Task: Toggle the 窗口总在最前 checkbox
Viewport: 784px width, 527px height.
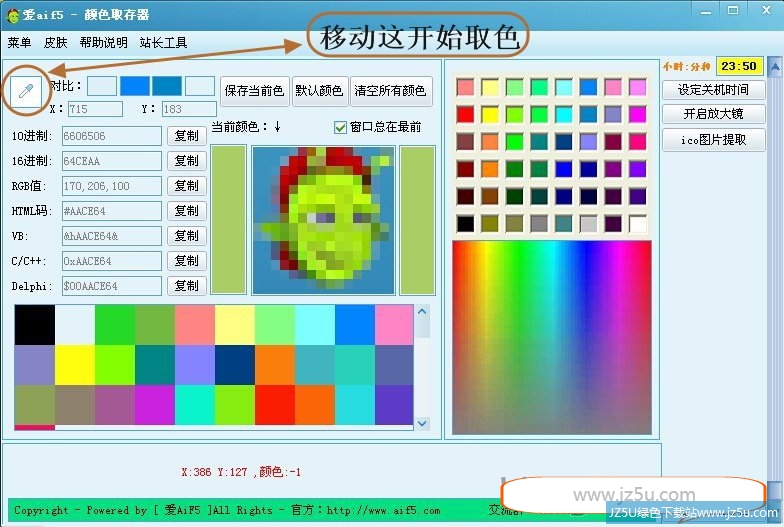Action: 340,128
